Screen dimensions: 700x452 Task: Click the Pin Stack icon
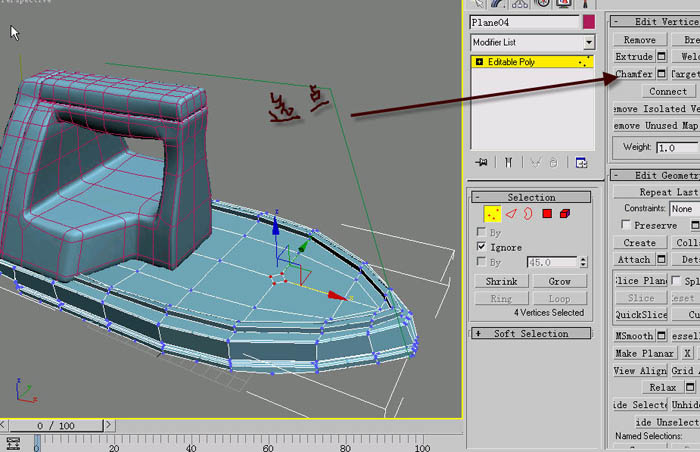(x=481, y=162)
